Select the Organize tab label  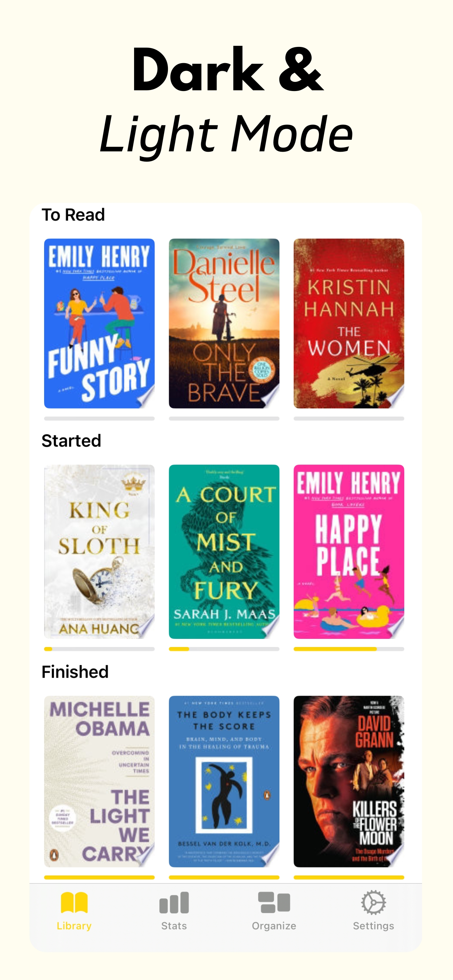(x=274, y=926)
